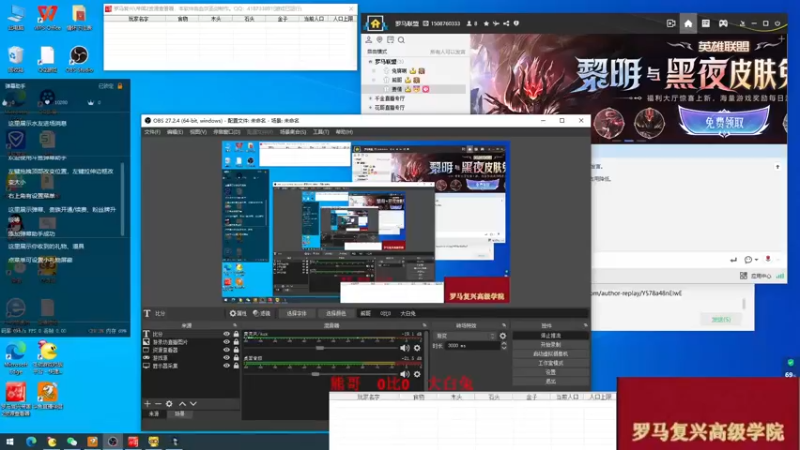Pop out the 混音器 dock panel
This screenshot has width=800, height=450.
pyautogui.click(x=424, y=325)
